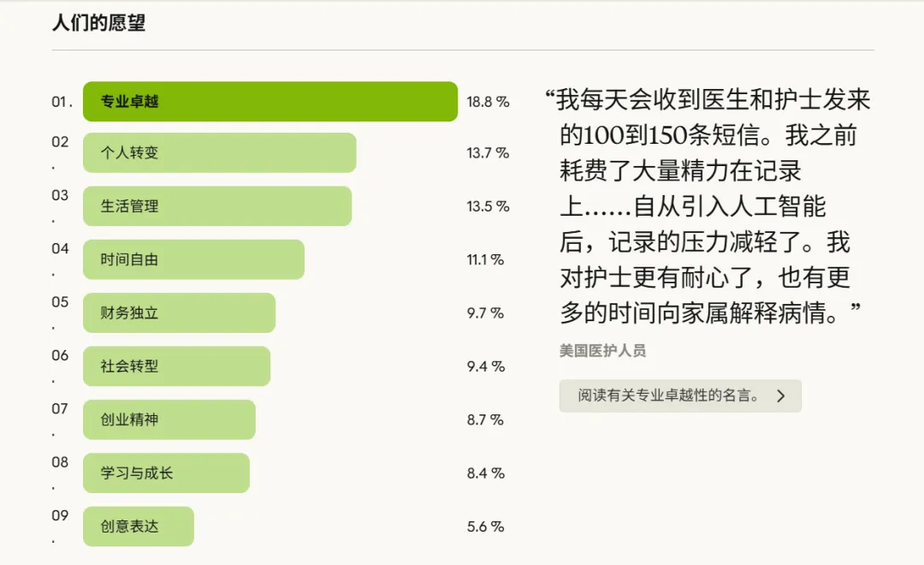Image resolution: width=924 pixels, height=565 pixels.
Task: Select the 专业卓越 bar in the chart
Action: pos(269,101)
